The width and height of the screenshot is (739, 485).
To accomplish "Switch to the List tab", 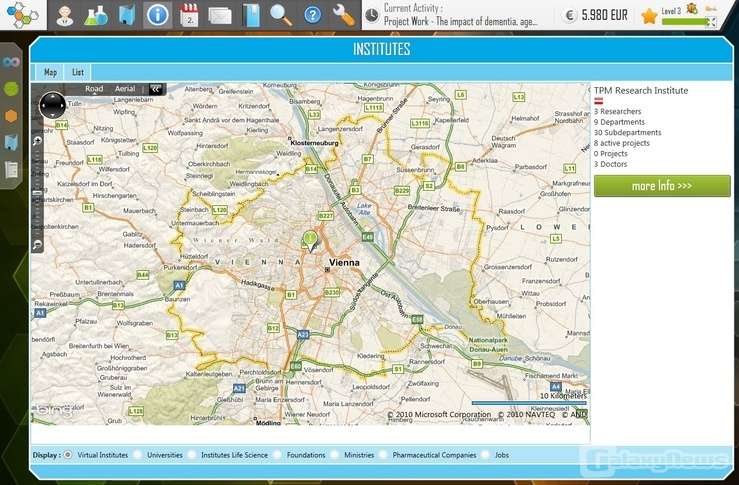I will (78, 72).
